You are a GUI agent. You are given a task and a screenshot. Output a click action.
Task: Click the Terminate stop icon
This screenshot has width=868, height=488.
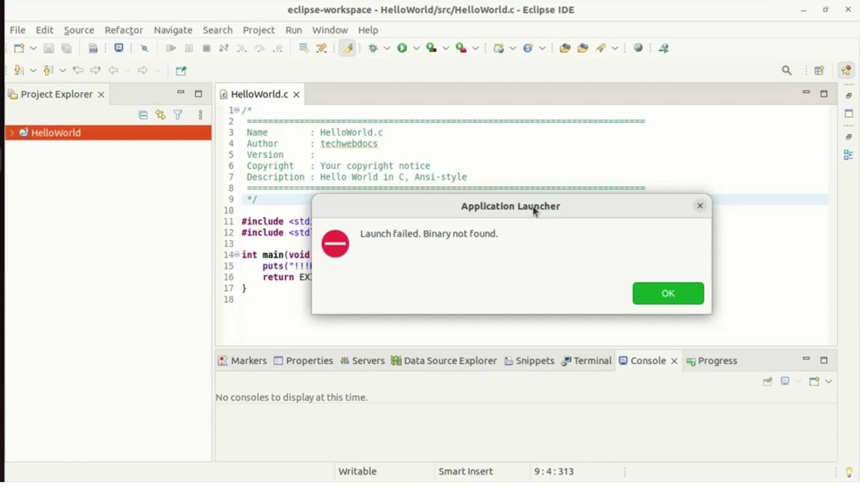[x=207, y=48]
